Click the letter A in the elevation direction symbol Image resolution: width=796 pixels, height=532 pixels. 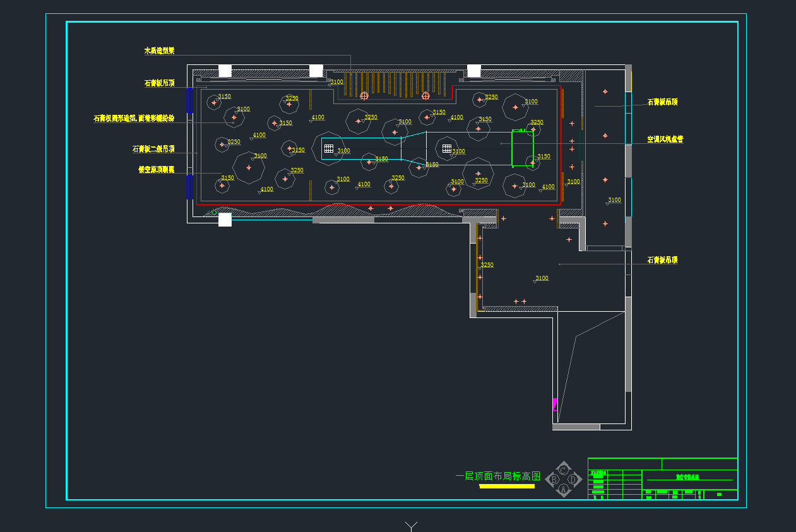tap(564, 489)
